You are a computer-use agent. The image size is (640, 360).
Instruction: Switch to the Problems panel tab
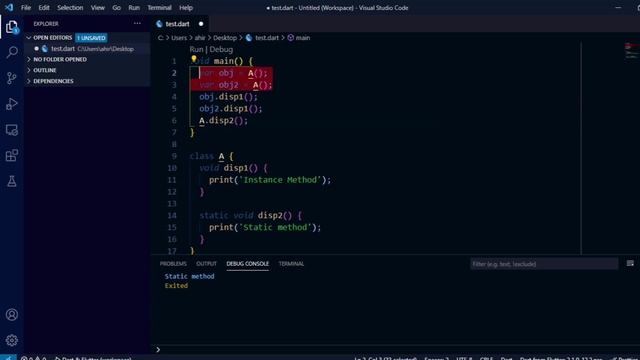pyautogui.click(x=173, y=264)
